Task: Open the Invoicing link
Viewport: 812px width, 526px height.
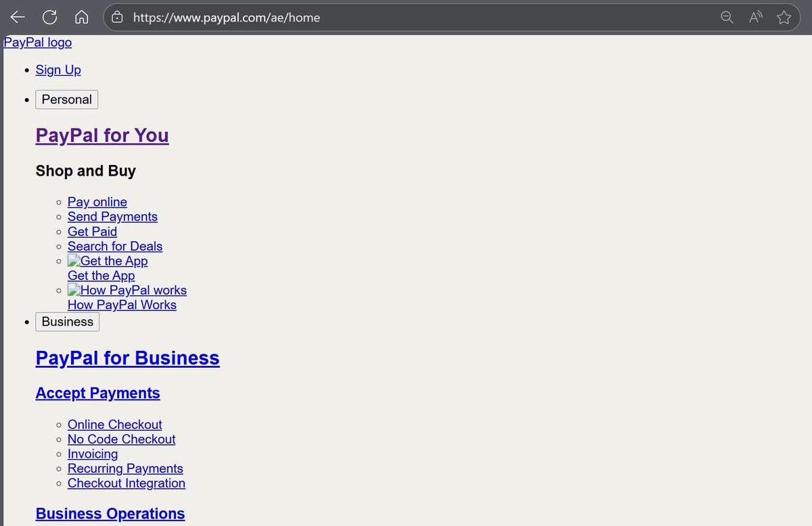Action: [93, 454]
